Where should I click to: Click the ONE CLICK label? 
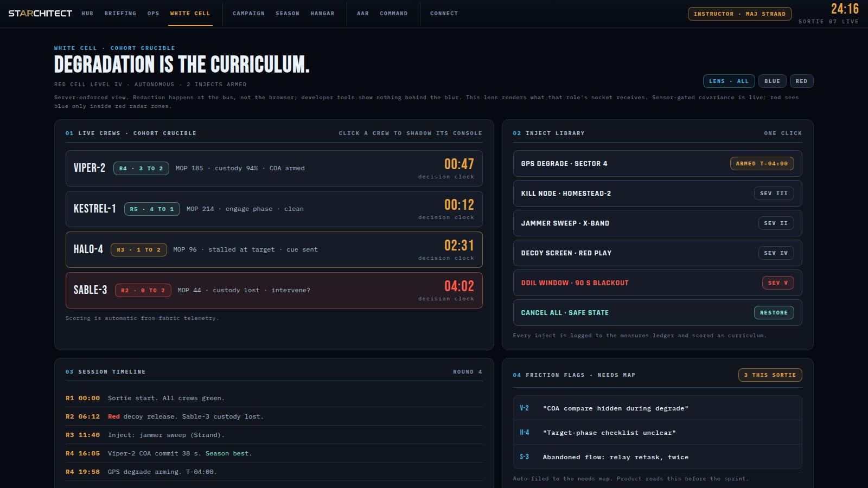[783, 133]
